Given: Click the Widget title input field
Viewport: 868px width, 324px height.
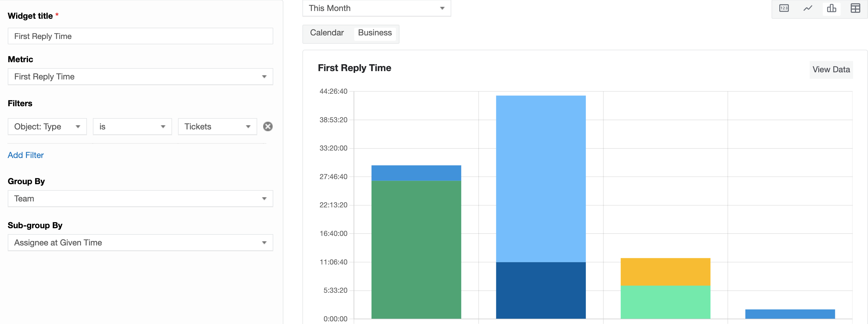Looking at the screenshot, I should [140, 36].
